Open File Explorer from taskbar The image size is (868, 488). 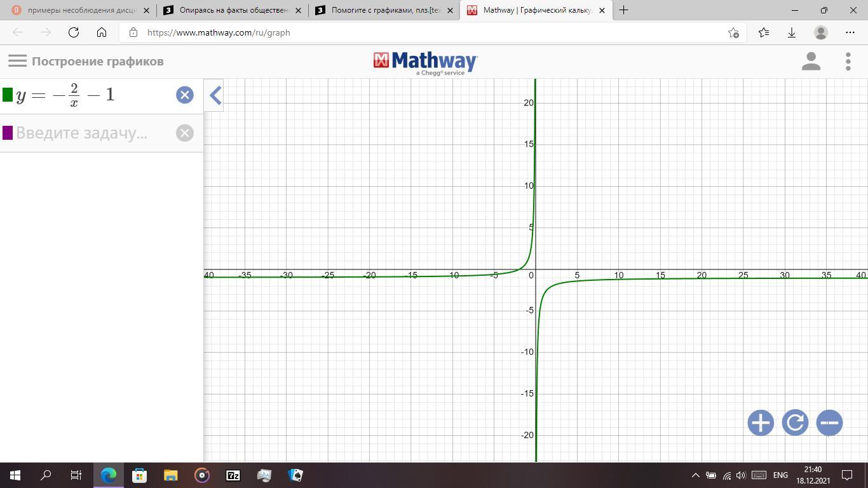[x=171, y=475]
